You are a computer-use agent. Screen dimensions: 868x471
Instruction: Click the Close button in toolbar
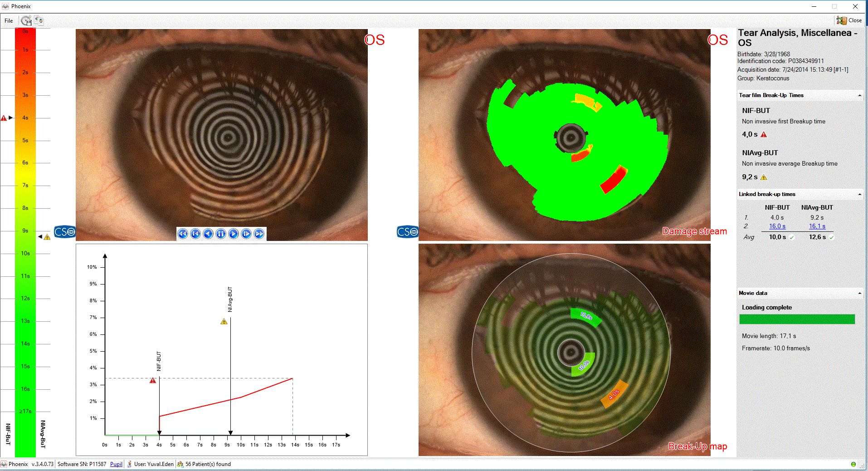(x=849, y=20)
